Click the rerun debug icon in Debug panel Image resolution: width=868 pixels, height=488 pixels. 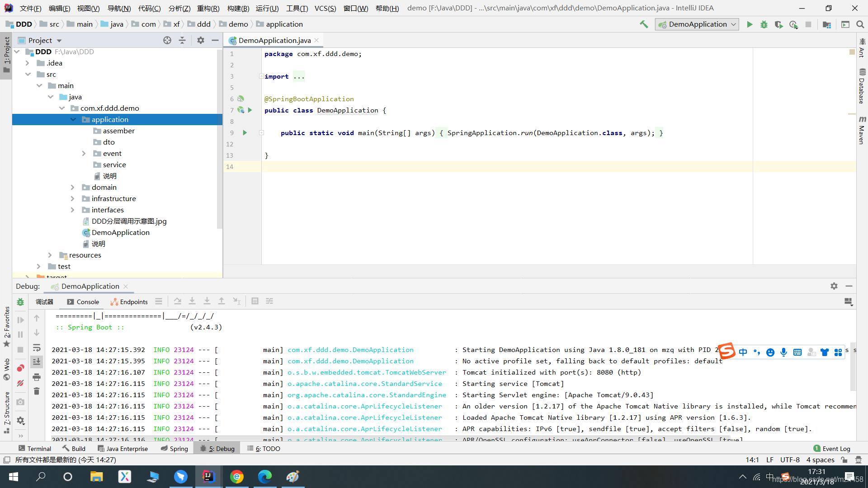pyautogui.click(x=20, y=302)
